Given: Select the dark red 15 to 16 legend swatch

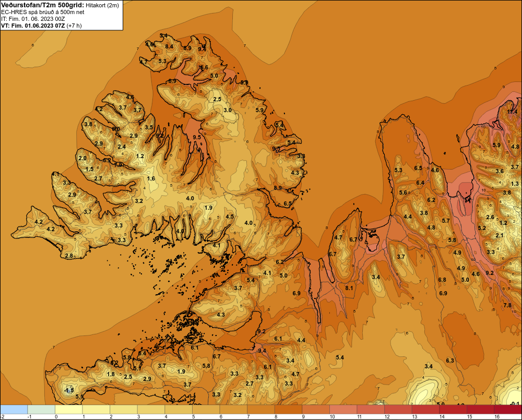Looking at the screenshot, I should [x=480, y=410].
